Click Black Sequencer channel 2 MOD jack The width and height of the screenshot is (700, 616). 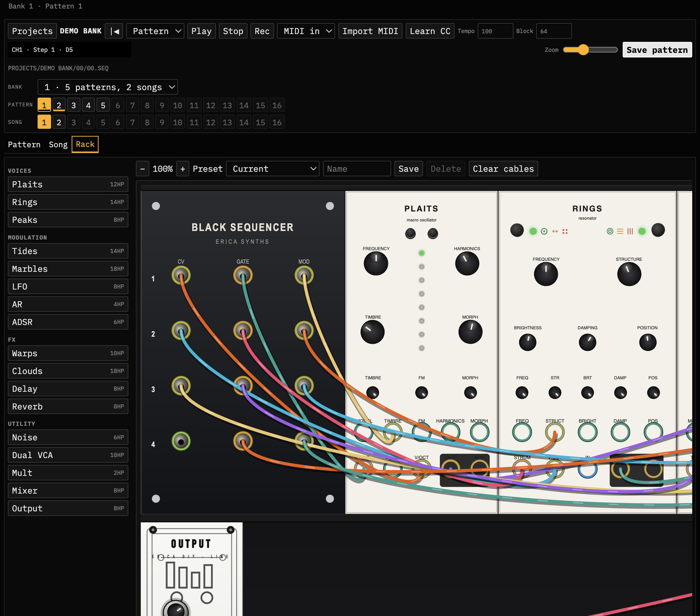point(304,331)
